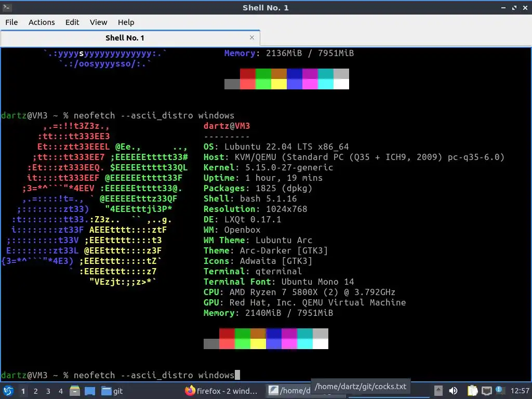
Task: Click the executed 'neofetch --ascii_distro windows' command above the logo
Action: coord(154,115)
